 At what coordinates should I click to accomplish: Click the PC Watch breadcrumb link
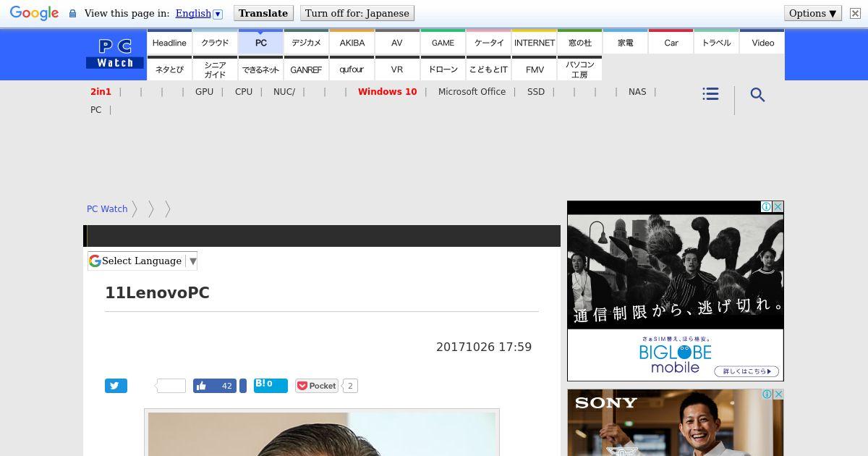coord(107,209)
